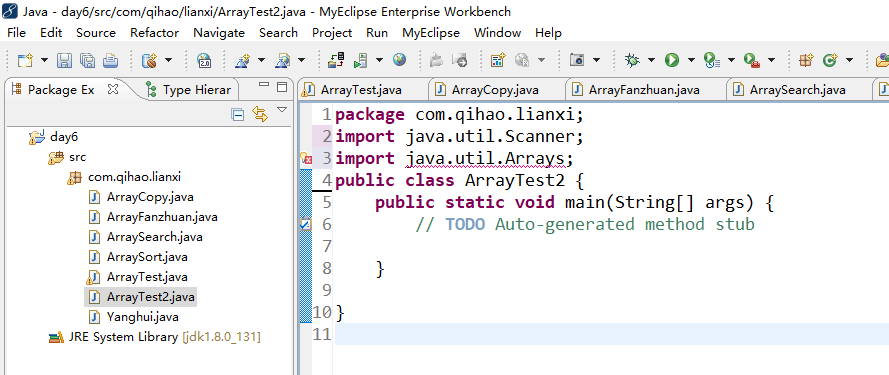Click the database bean creation icon

pos(149,60)
